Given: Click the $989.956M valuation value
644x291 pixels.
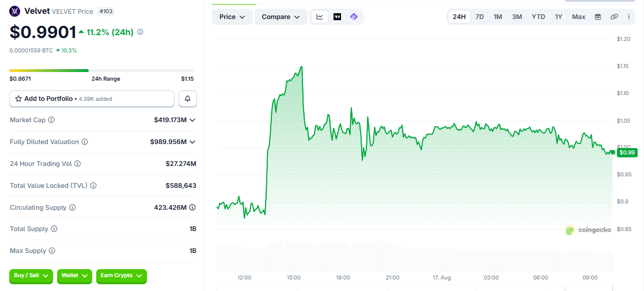Looking at the screenshot, I should point(168,142).
